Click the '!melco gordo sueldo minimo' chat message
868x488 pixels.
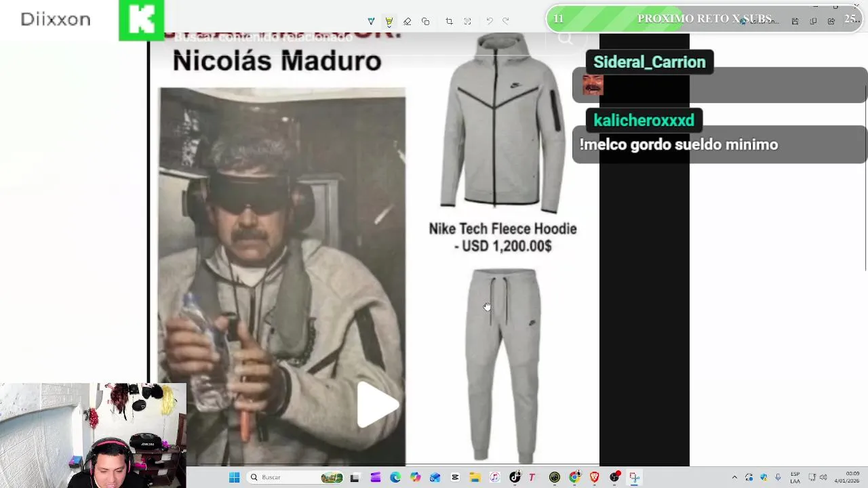(x=678, y=144)
